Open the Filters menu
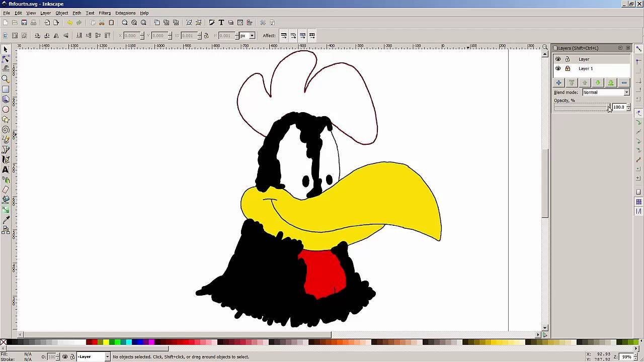 pyautogui.click(x=105, y=13)
